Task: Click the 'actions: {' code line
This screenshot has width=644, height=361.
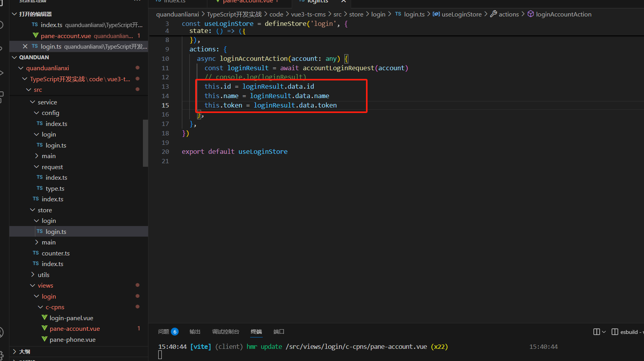Action: tap(208, 49)
